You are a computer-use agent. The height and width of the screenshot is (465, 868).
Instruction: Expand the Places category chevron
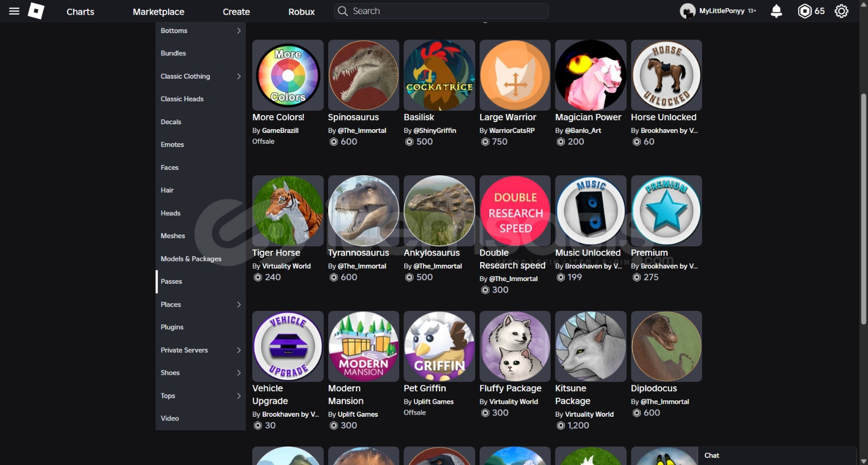coord(239,304)
